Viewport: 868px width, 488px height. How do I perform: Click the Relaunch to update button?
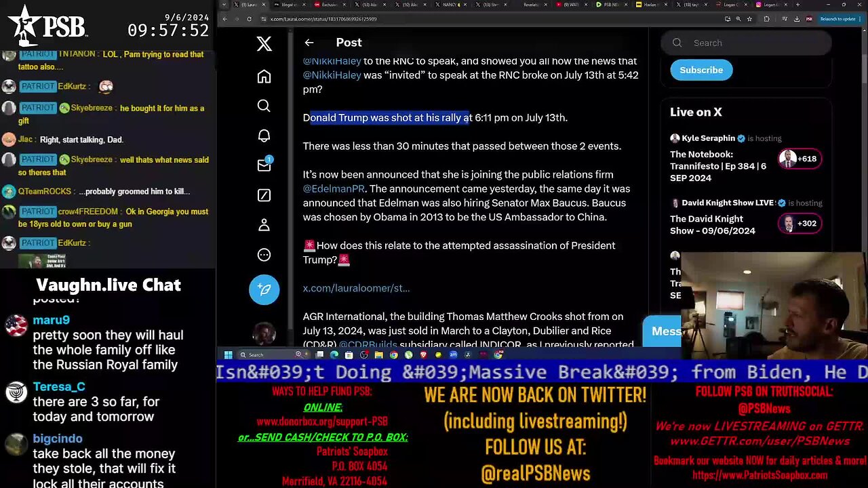point(840,19)
